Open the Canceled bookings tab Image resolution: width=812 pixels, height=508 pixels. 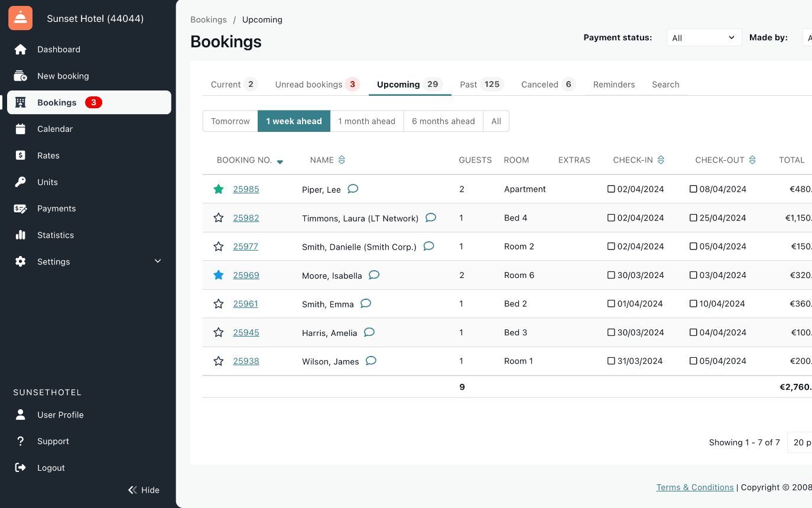click(x=547, y=85)
